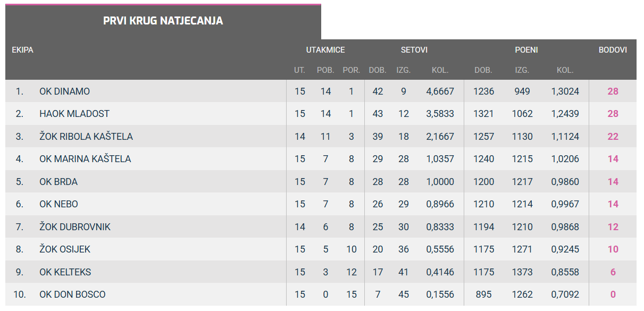Click OK DINAMO's 28 points value

[613, 91]
